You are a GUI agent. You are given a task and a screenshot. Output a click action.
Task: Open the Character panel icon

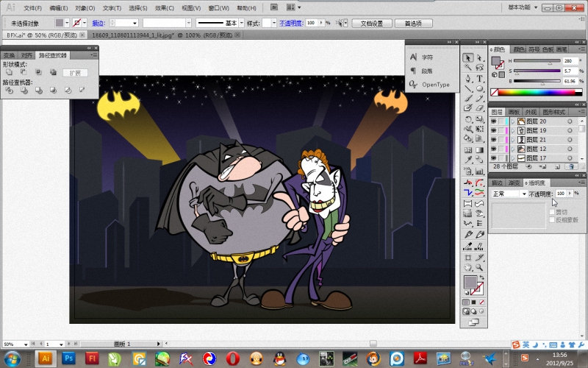coord(413,57)
